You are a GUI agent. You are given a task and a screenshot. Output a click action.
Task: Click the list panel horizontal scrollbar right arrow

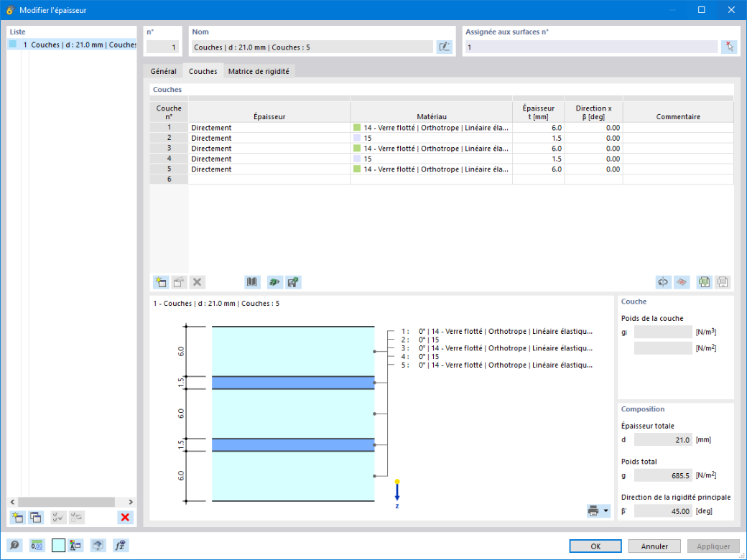coord(130,502)
